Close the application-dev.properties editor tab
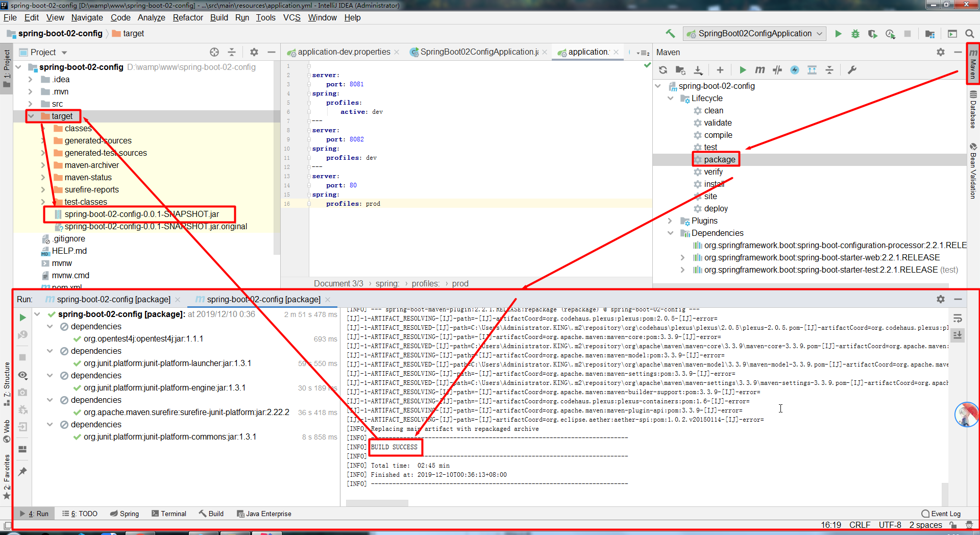 click(x=398, y=52)
